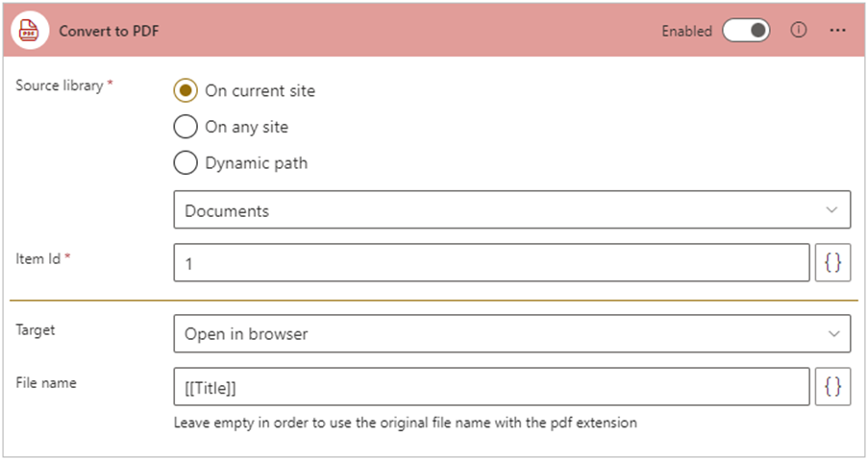Expand the Documents dropdown chevron arrow
Viewport: 868px width, 460px height.
click(831, 210)
